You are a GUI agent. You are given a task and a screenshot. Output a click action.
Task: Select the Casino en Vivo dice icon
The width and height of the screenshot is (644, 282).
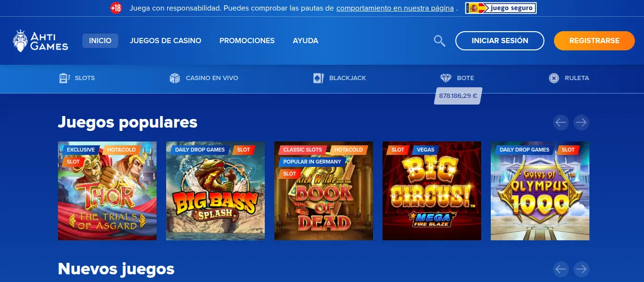pos(175,78)
